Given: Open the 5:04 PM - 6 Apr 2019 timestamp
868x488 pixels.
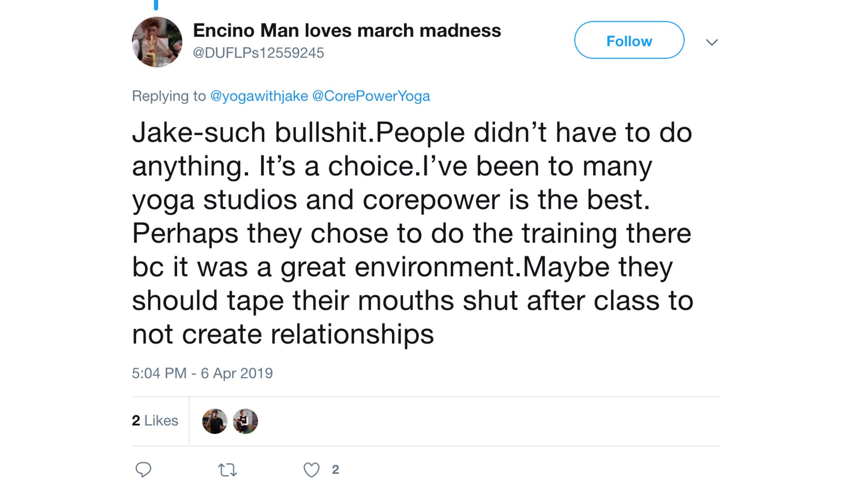Looking at the screenshot, I should click(202, 373).
